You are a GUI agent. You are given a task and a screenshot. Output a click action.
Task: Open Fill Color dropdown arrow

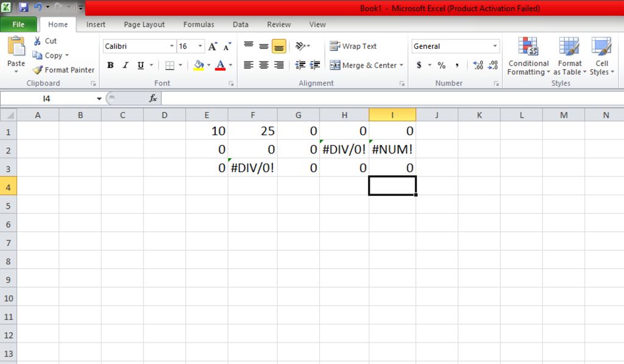click(208, 65)
